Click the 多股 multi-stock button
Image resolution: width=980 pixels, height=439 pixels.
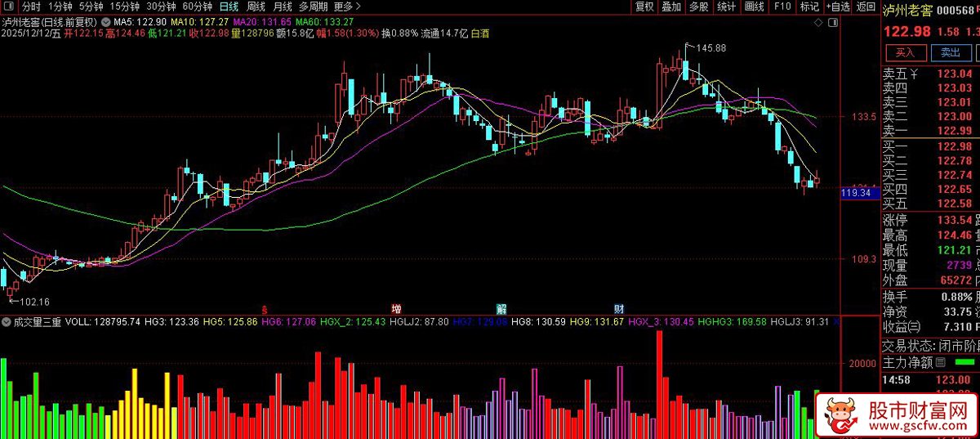tap(698, 7)
